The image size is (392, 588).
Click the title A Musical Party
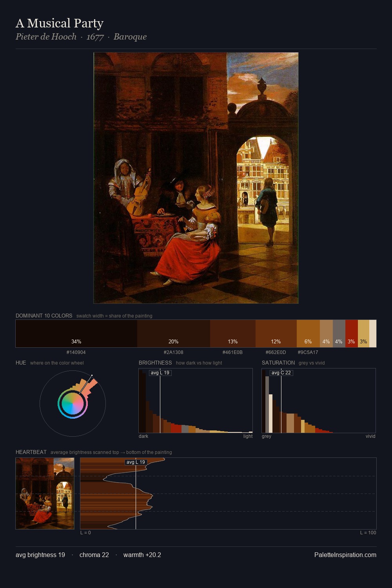[x=60, y=23]
